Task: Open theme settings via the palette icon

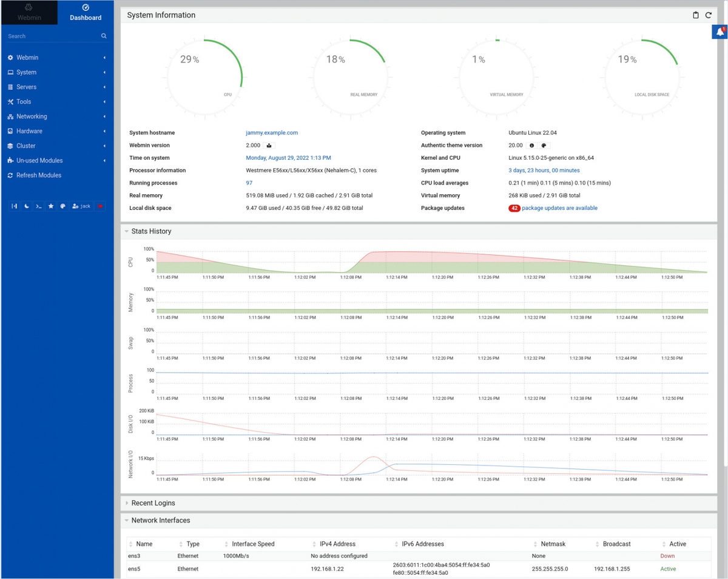Action: (63, 206)
